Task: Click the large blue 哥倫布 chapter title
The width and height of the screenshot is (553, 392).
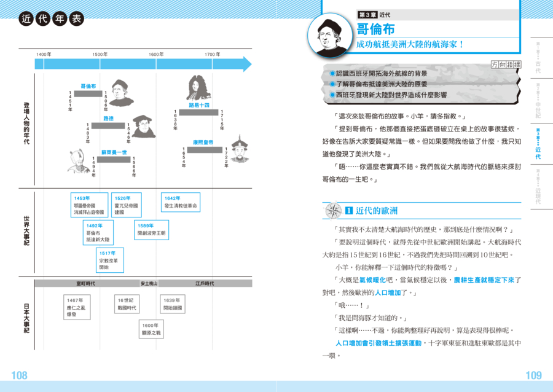Action: (x=375, y=29)
